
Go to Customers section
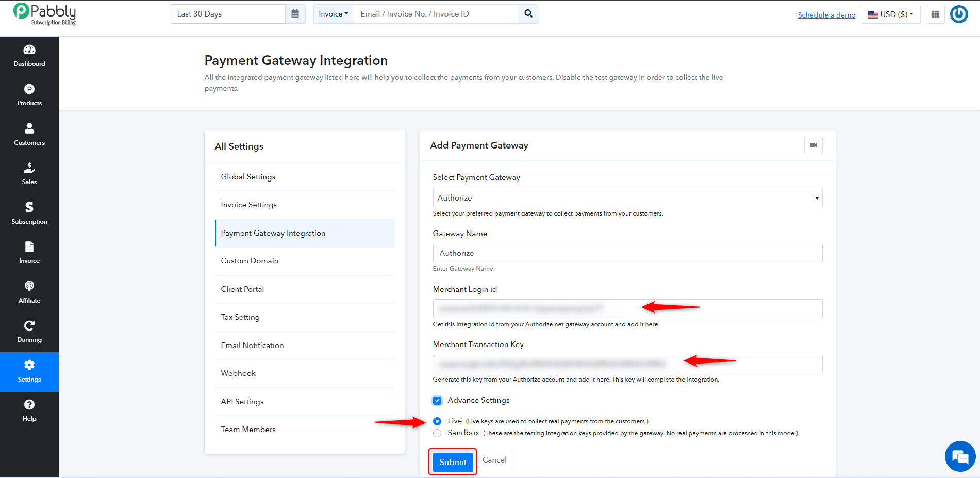click(x=29, y=135)
